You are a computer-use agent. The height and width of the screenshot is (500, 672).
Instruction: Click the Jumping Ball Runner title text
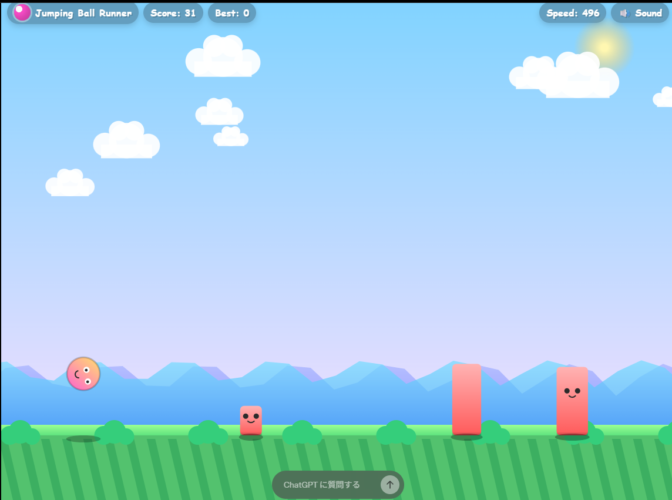coord(83,13)
